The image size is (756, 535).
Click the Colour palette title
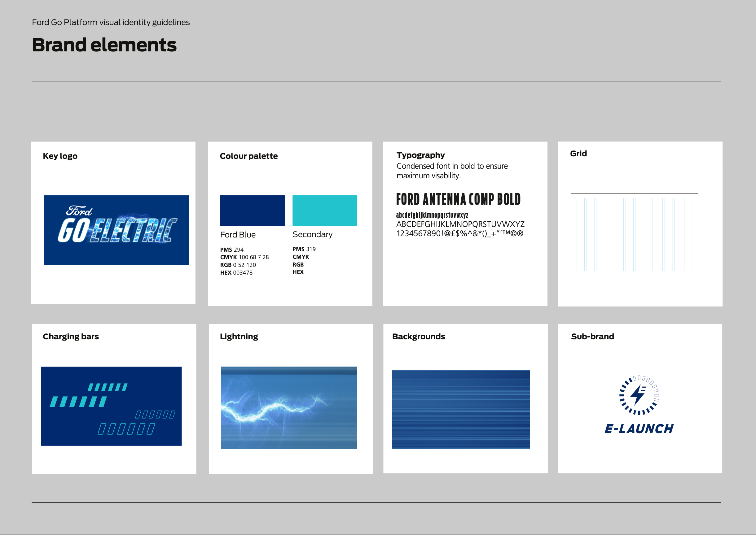[x=248, y=156]
